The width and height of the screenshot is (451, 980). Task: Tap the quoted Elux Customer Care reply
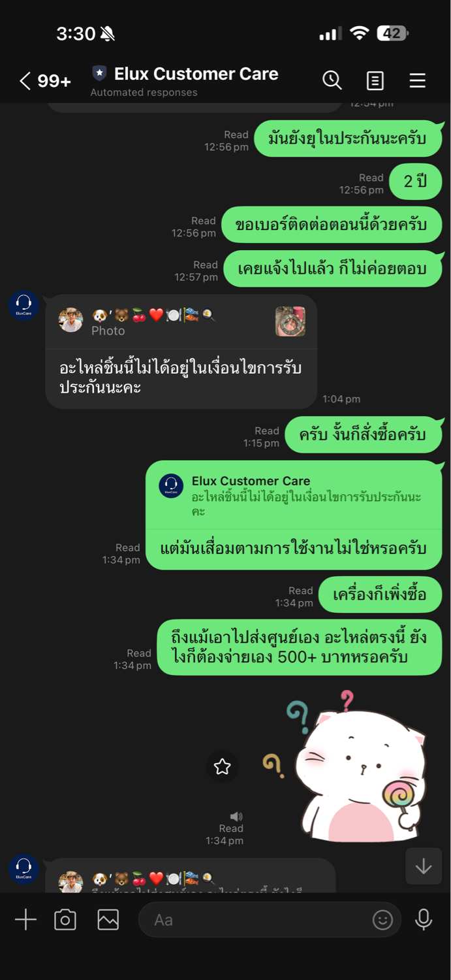pos(294,495)
